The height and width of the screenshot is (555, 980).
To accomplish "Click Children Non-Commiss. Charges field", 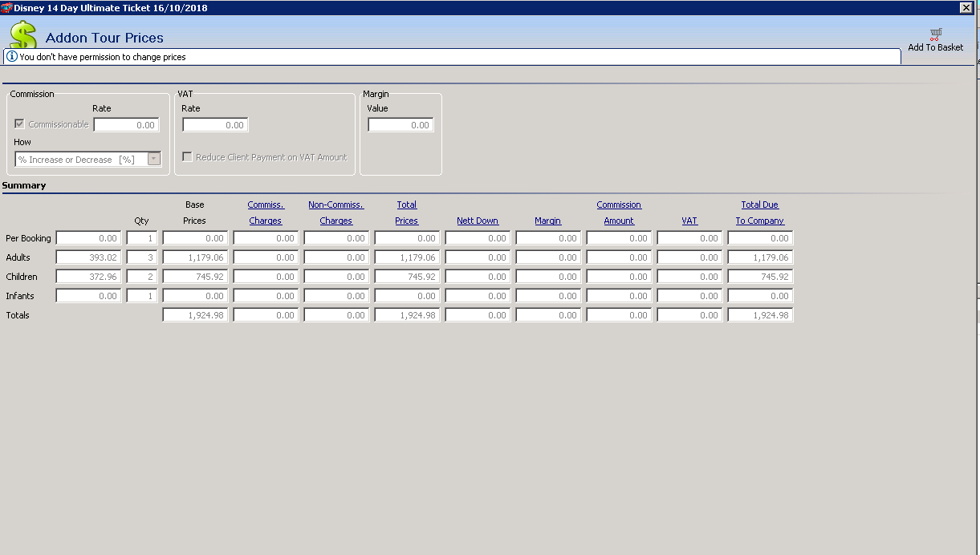I will (336, 277).
